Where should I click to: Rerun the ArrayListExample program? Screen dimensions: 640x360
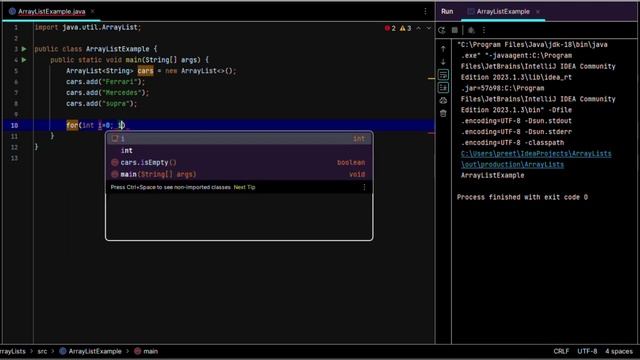[442, 30]
